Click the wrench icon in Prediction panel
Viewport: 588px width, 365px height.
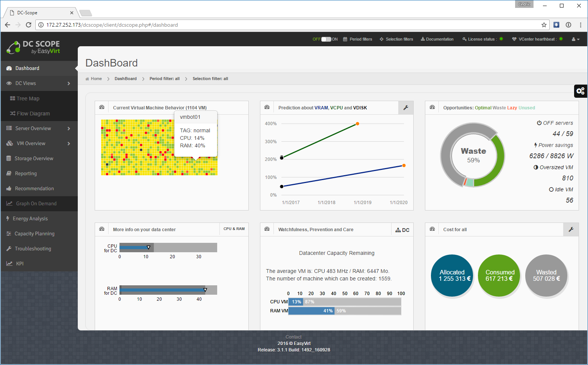pyautogui.click(x=406, y=108)
